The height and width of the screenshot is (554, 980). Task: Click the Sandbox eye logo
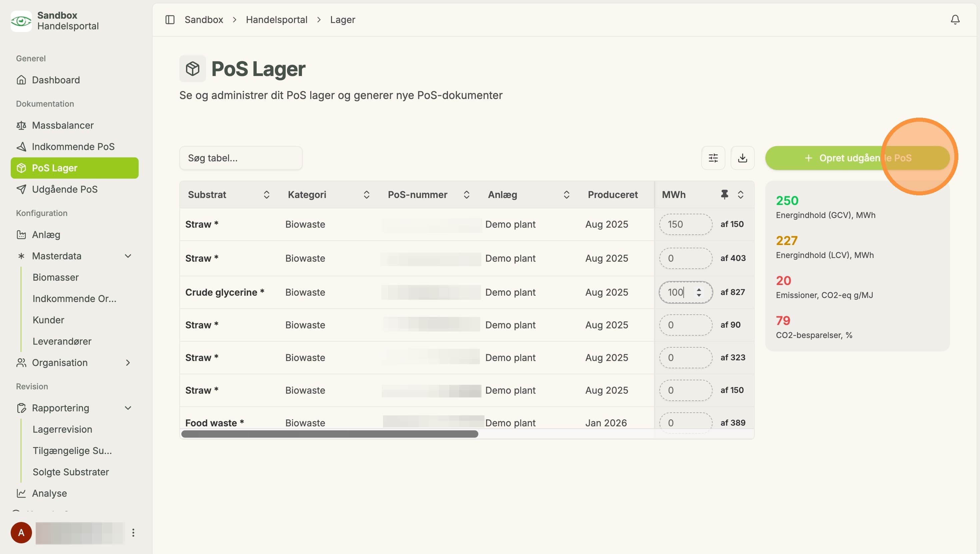coord(21,21)
